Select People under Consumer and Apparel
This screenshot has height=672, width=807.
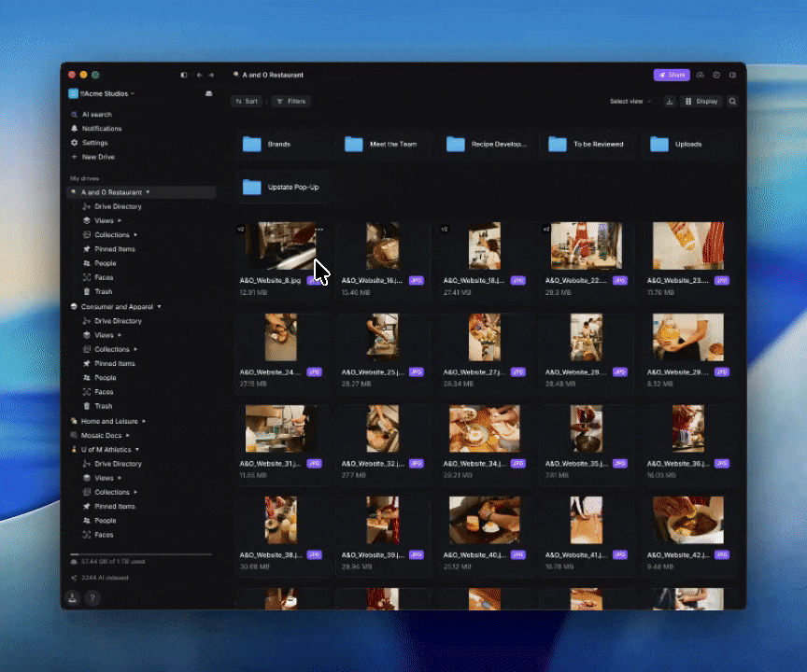point(106,378)
